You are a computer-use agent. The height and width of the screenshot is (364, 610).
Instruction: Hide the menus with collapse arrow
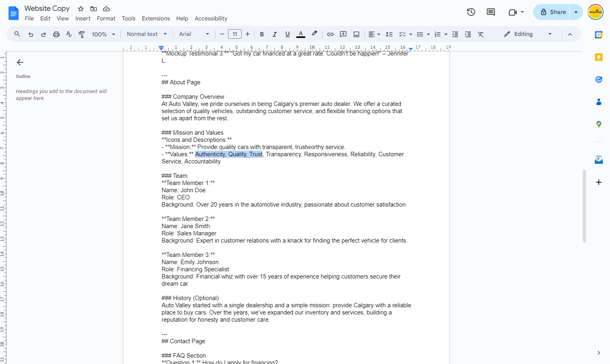pyautogui.click(x=570, y=34)
